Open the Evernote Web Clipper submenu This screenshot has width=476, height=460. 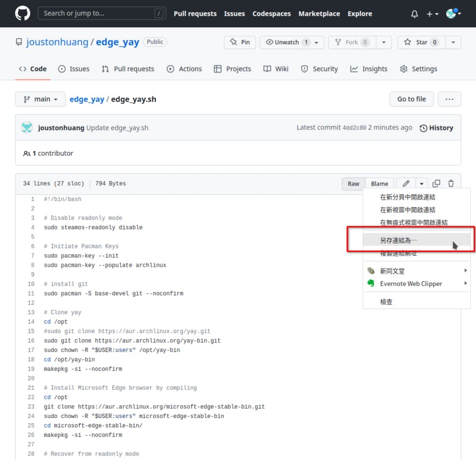click(417, 284)
